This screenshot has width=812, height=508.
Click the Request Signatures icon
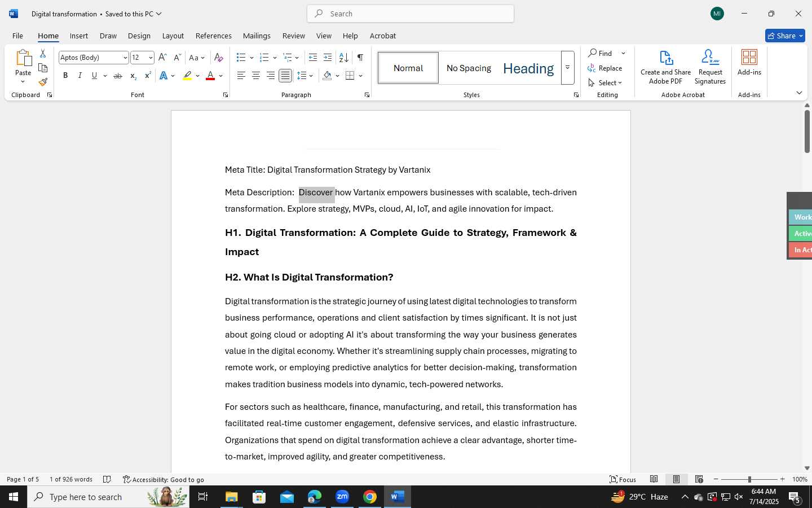(x=710, y=67)
